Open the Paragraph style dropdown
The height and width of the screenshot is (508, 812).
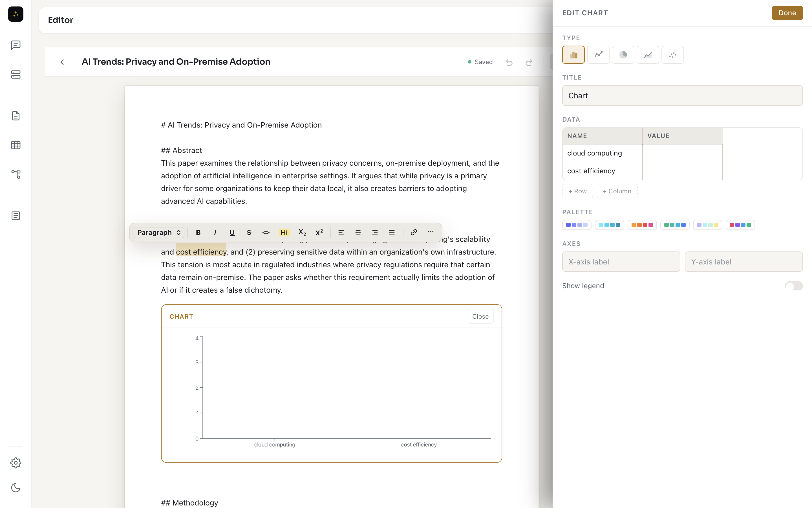158,233
